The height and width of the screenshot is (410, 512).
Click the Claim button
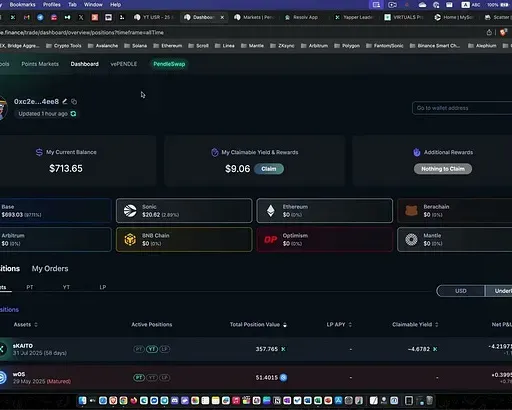pyautogui.click(x=269, y=169)
